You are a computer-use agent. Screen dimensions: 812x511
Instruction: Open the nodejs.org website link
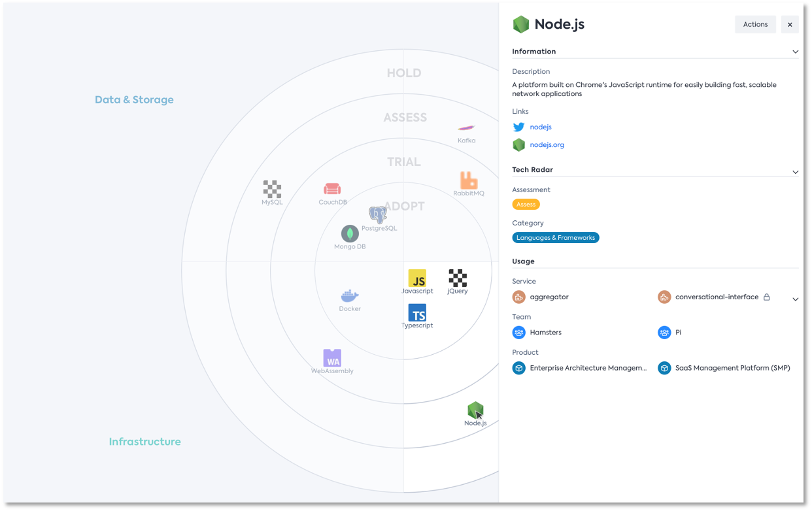click(x=547, y=145)
